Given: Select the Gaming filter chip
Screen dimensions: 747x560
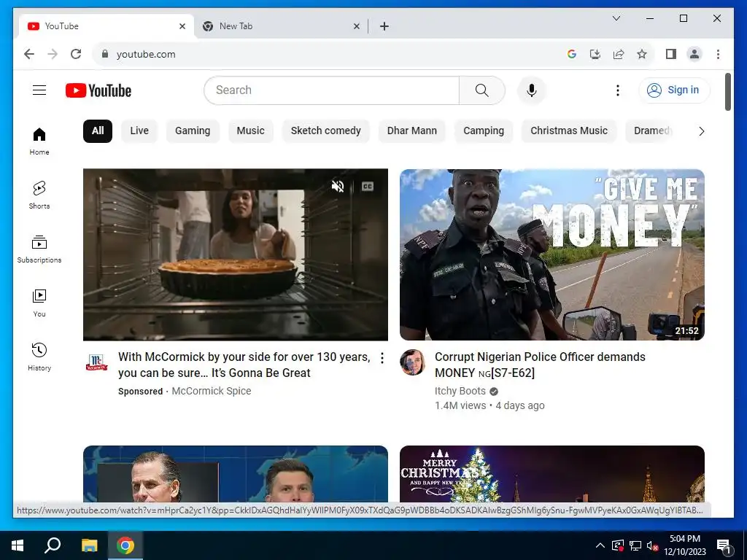Looking at the screenshot, I should 193,131.
